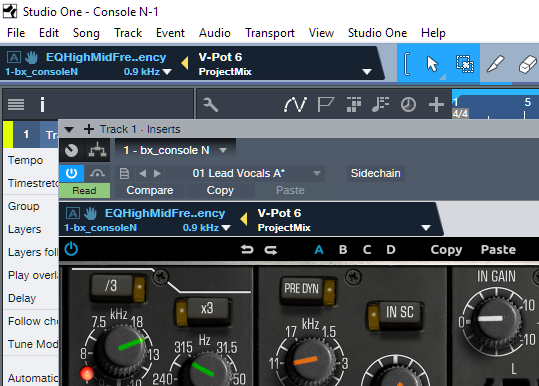The image size is (539, 386).
Task: Open 0.9 kHz dropdown in plugin parameter bar
Action: [x=226, y=228]
